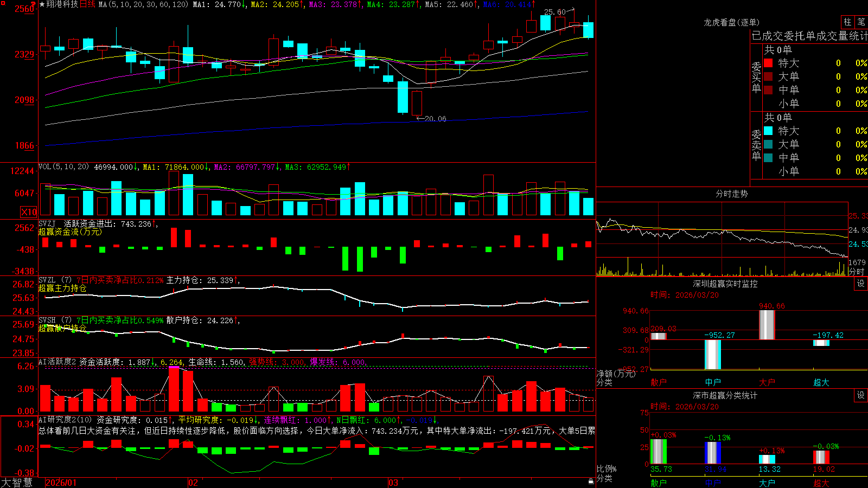The image size is (868, 488).
Task: Click the 中户 31.94 bar in 分类统计
Action: (713, 453)
